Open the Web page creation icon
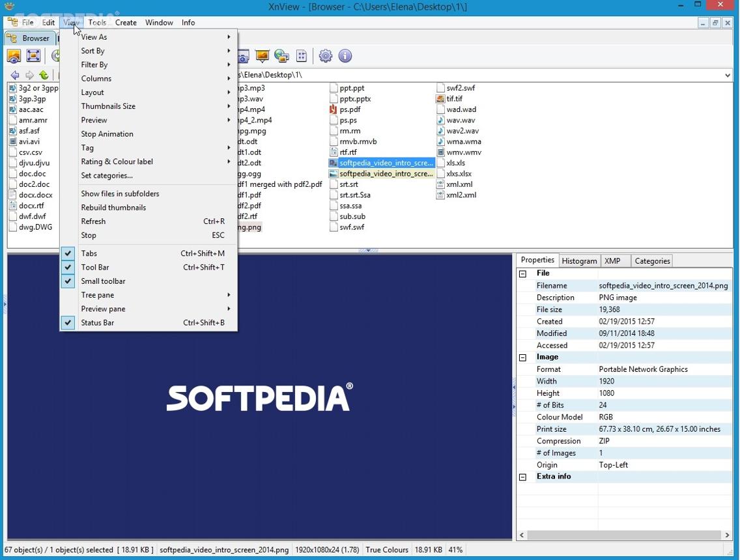Image resolution: width=740 pixels, height=560 pixels. 282,56
